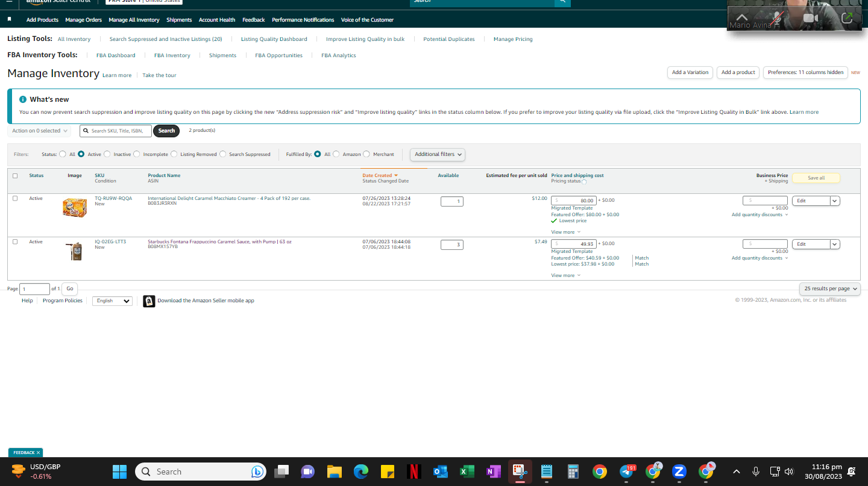Image resolution: width=868 pixels, height=486 pixels.
Task: Select the Fulfilled By Merchant radio
Action: pos(366,154)
